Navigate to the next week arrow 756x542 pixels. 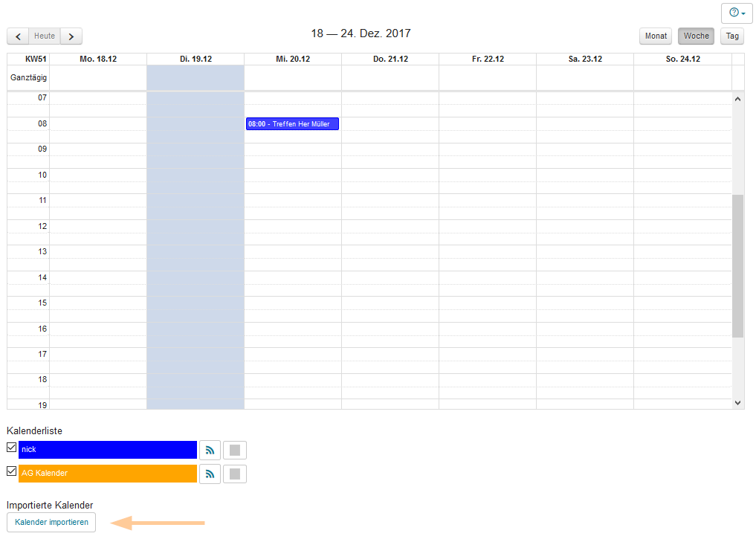pyautogui.click(x=71, y=36)
